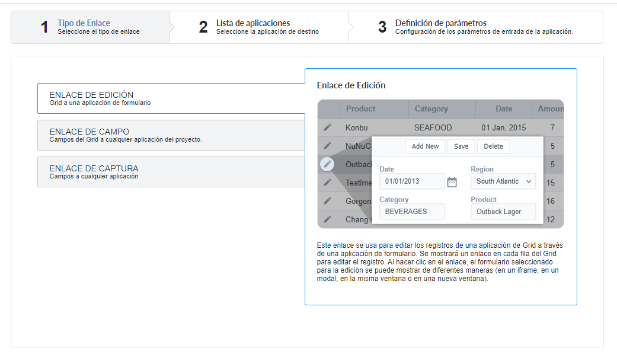Image resolution: width=617 pixels, height=364 pixels.
Task: Choose the ENLACE DE CAPTURA option
Action: click(171, 171)
